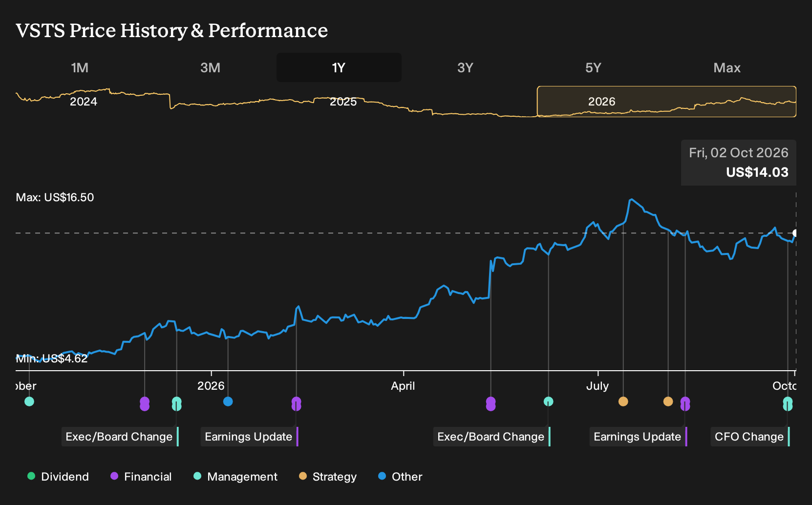The height and width of the screenshot is (505, 812).
Task: Click orange Strategy marker just after July
Action: pos(623,401)
